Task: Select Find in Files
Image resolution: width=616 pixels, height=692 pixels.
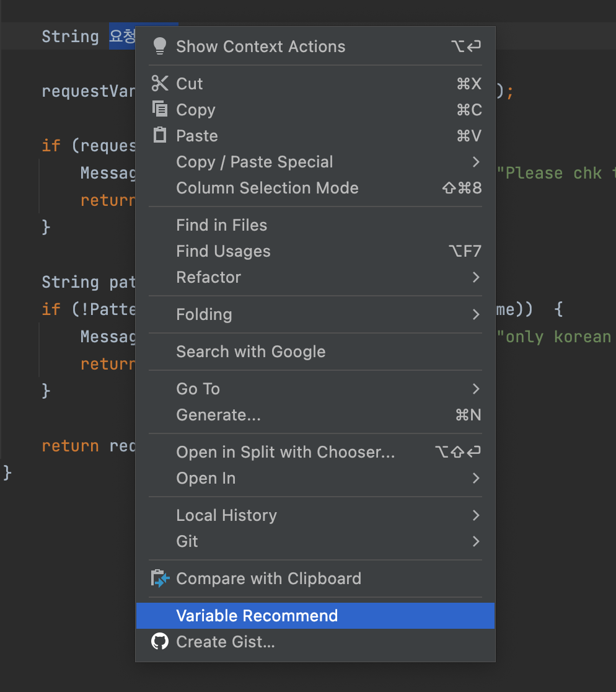Action: pyautogui.click(x=221, y=225)
